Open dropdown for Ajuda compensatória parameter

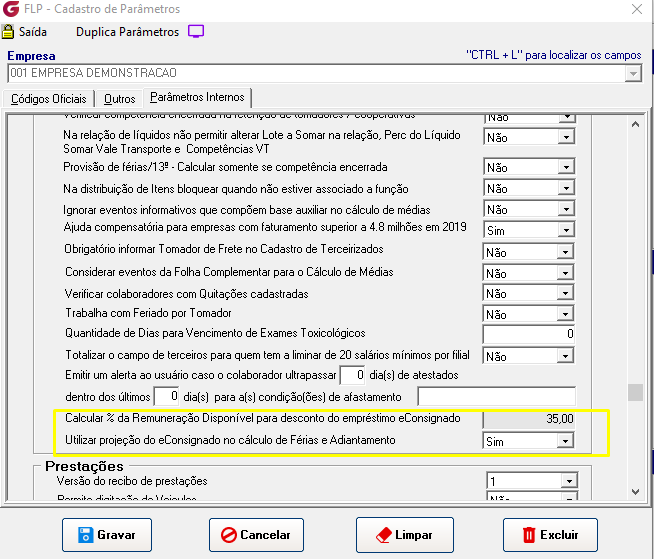pyautogui.click(x=566, y=230)
